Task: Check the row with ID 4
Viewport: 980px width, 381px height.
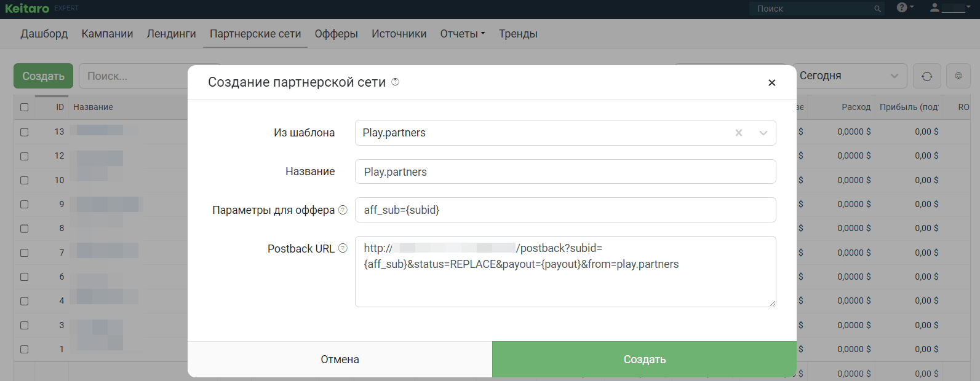Action: tap(25, 301)
